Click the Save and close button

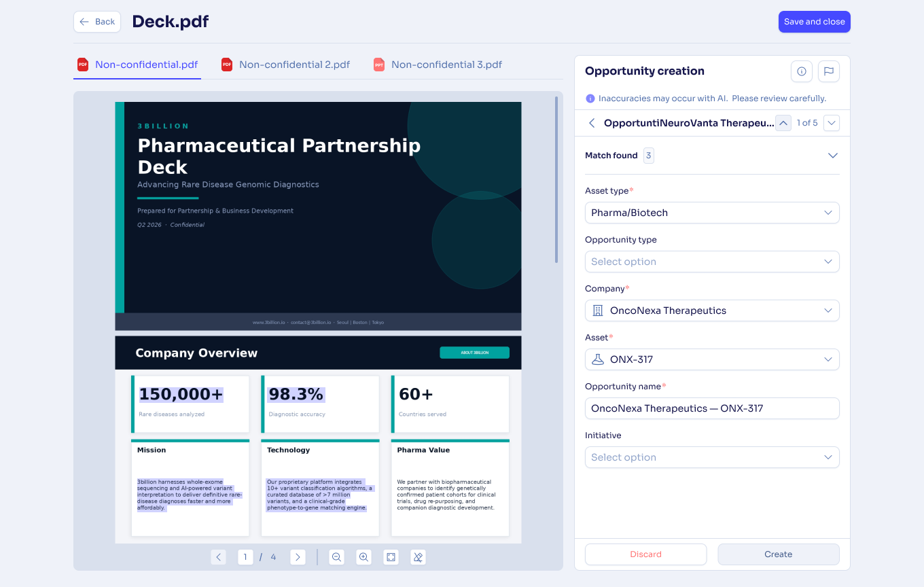tap(815, 22)
